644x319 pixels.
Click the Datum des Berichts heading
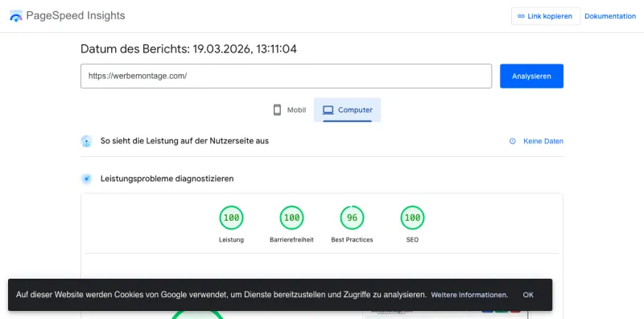click(x=188, y=49)
